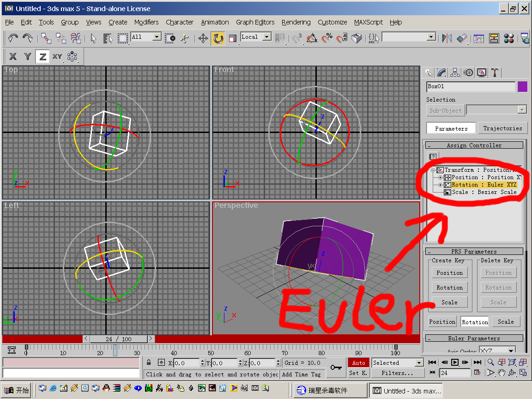Viewport: 532px width, 399px height.
Task: Open the Selected key filter dropdown
Action: point(419,363)
